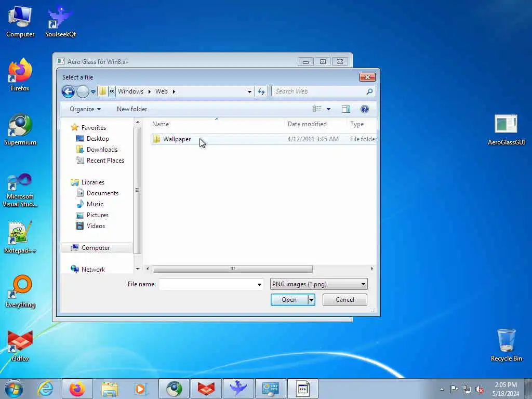Select the Wallpaper folder
The image size is (532, 399).
pyautogui.click(x=264, y=139)
